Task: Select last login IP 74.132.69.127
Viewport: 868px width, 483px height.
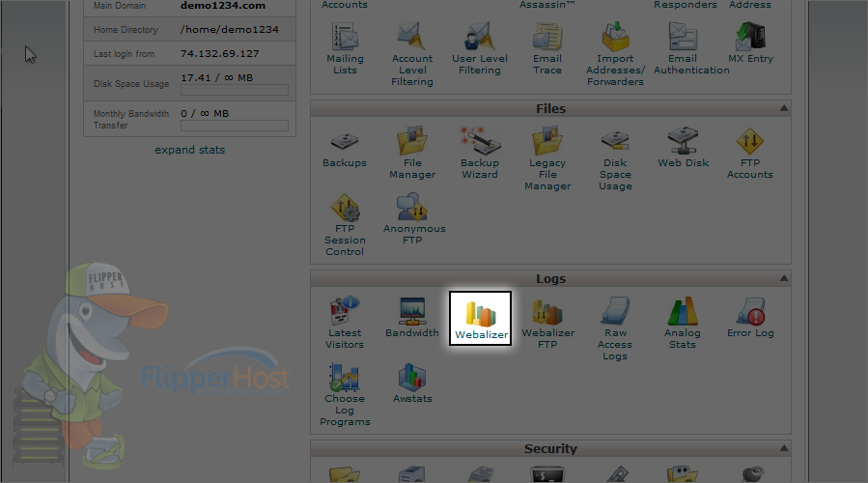Action: coord(220,54)
